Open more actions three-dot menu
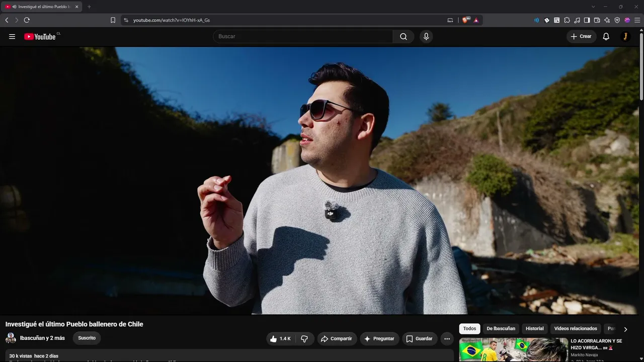 point(447,339)
